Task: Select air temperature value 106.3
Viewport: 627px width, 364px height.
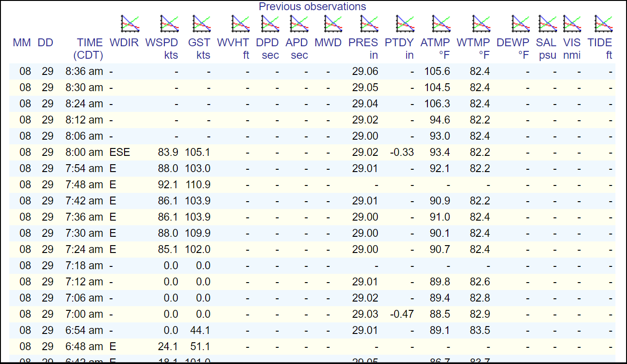Action: [437, 104]
